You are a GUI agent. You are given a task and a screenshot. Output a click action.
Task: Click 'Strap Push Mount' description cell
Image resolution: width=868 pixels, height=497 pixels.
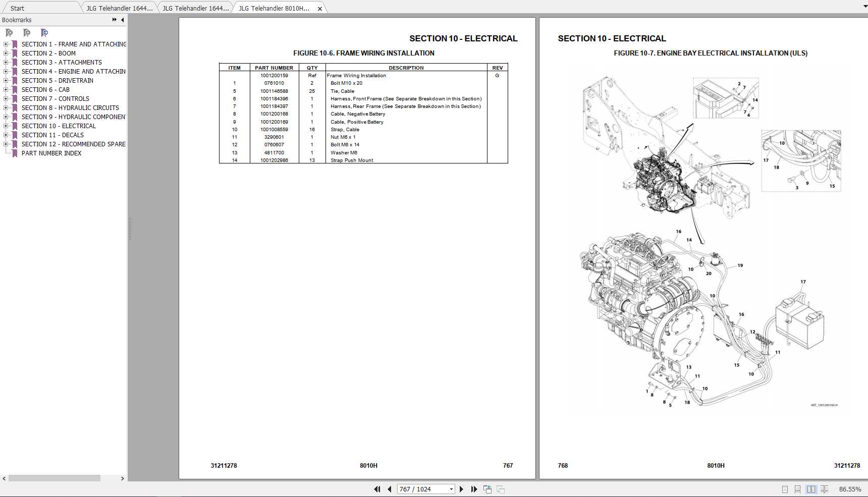[x=352, y=160]
